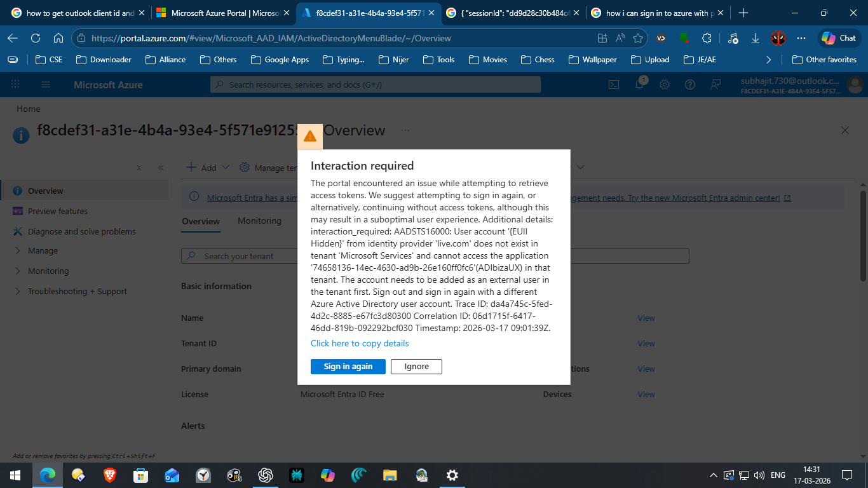
Task: Switch to sessionId Google search tab
Action: pyautogui.click(x=513, y=13)
